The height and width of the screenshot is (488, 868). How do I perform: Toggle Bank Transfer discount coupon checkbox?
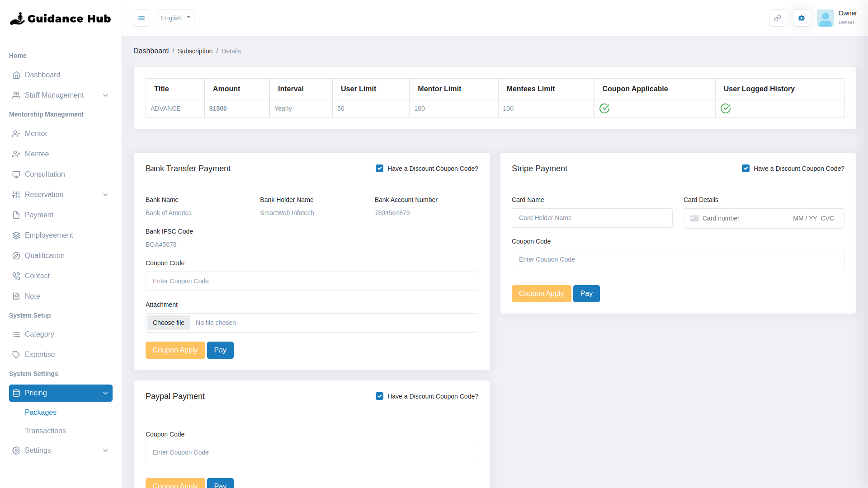pos(379,168)
